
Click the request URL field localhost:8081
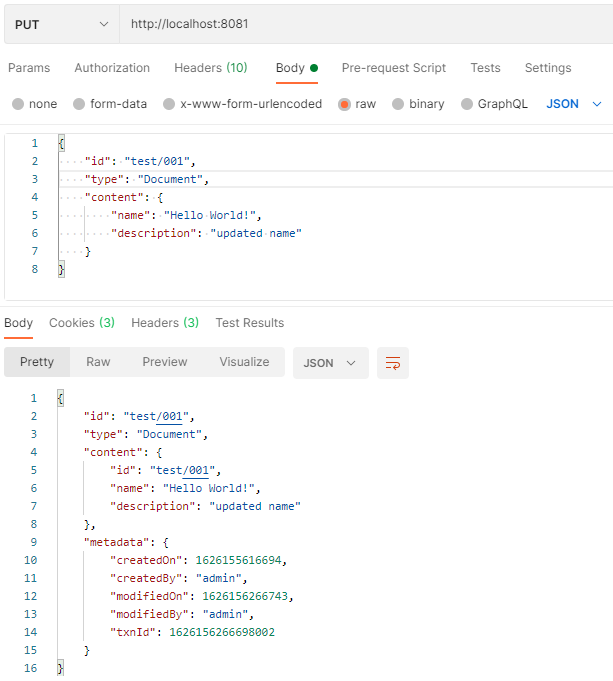click(x=366, y=24)
